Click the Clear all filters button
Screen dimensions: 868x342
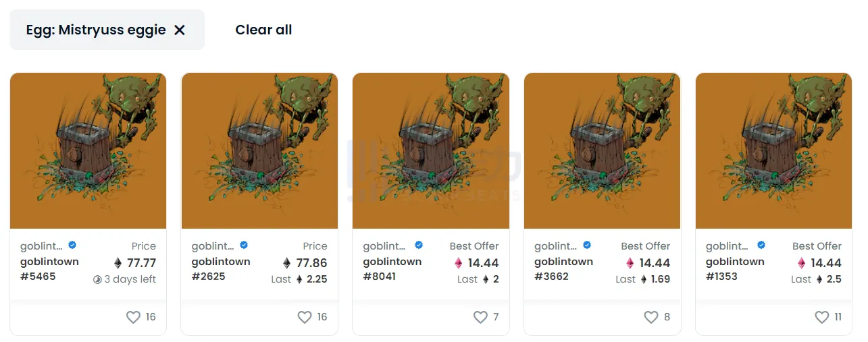point(263,30)
